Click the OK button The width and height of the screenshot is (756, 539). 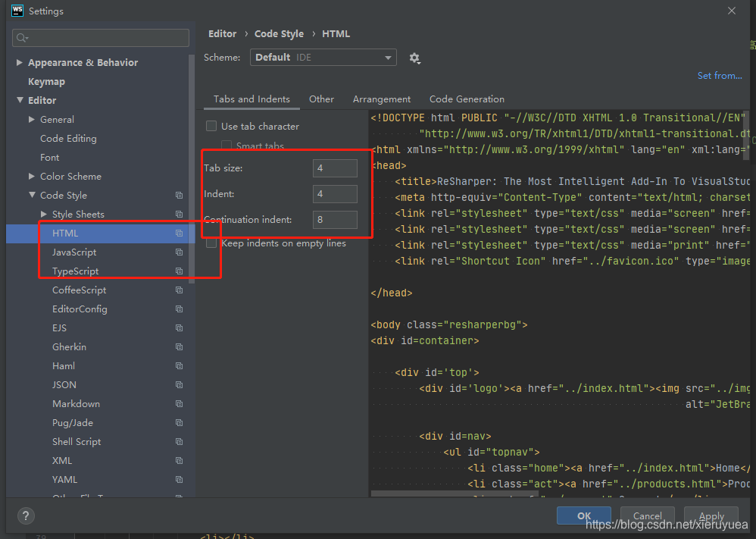tap(584, 515)
